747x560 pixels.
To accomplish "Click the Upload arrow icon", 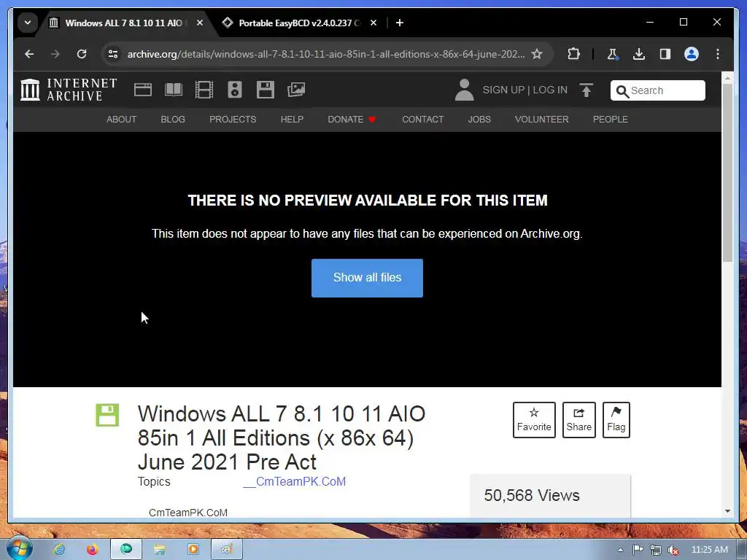I will tap(587, 90).
